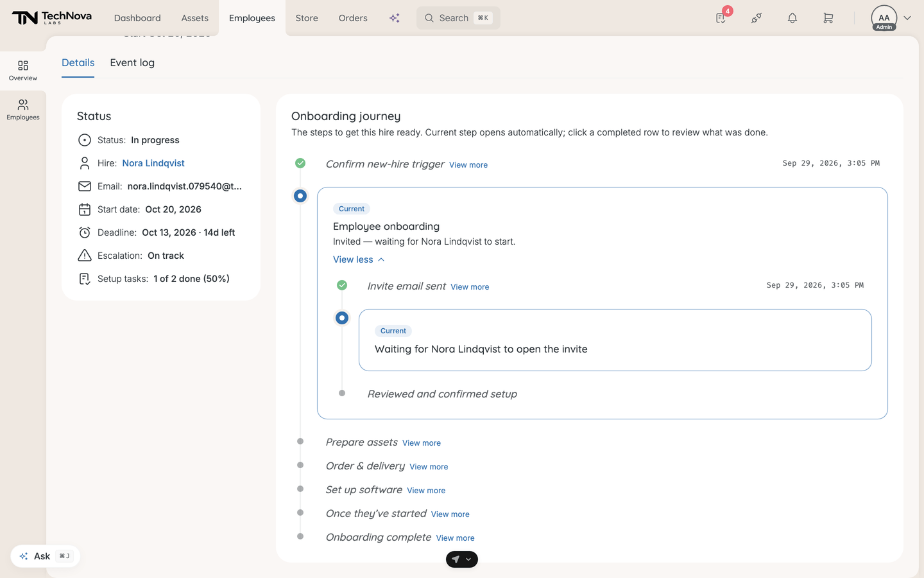
Task: Click the green check on Confirm new-hire trigger
Action: 300,163
